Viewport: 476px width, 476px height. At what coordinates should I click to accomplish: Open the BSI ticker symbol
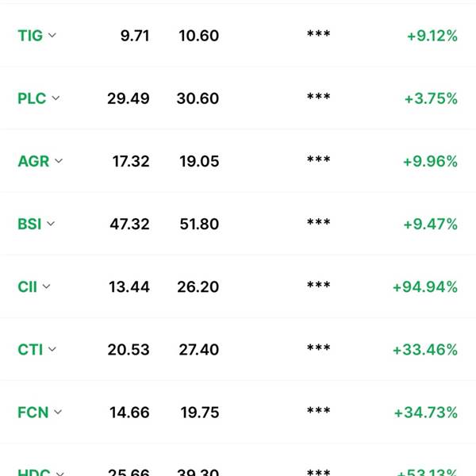coord(29,224)
